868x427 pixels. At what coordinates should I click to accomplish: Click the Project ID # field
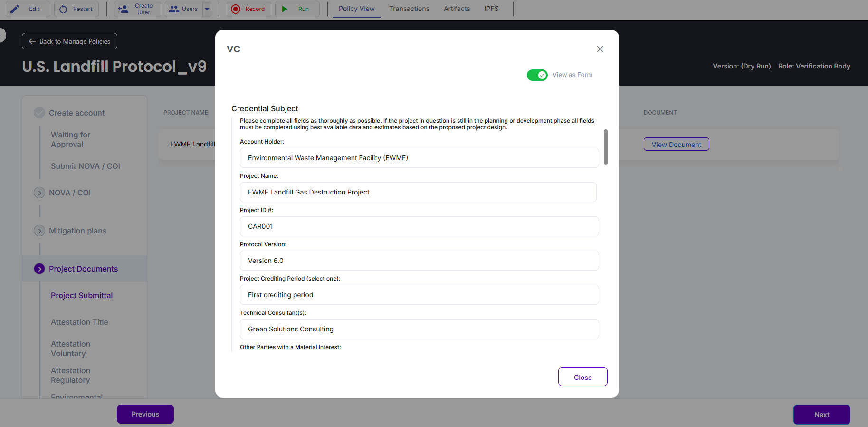click(419, 226)
